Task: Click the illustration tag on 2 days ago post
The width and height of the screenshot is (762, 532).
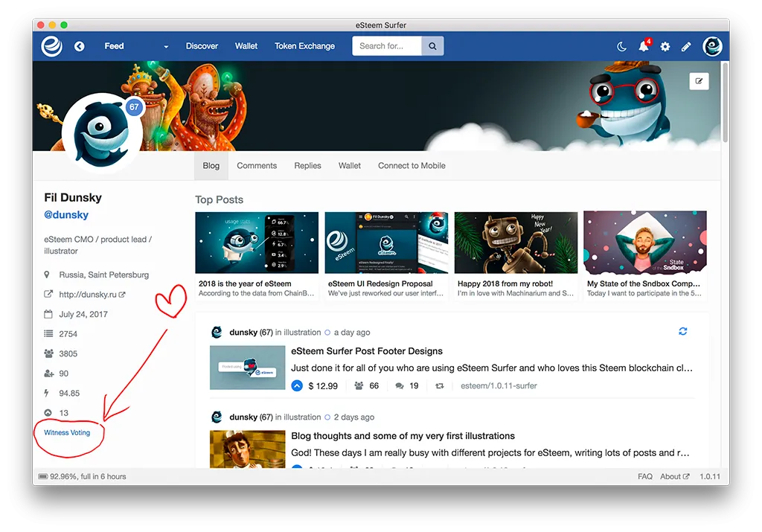Action: [x=302, y=417]
